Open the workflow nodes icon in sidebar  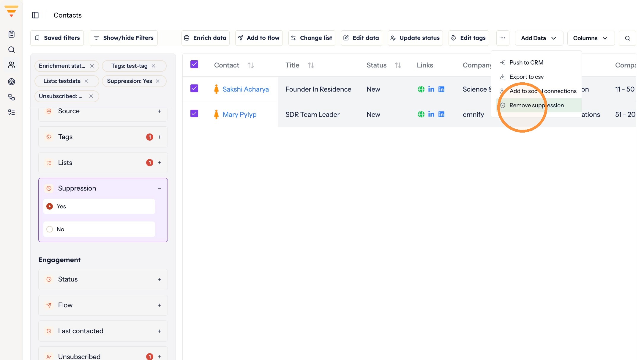(x=12, y=97)
